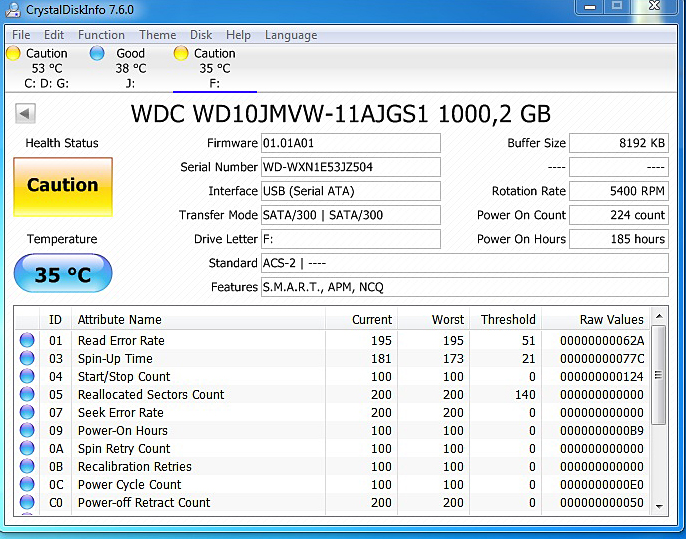This screenshot has width=686, height=539.
Task: Select the Spin-Up Time attribute row
Action: pyautogui.click(x=332, y=358)
